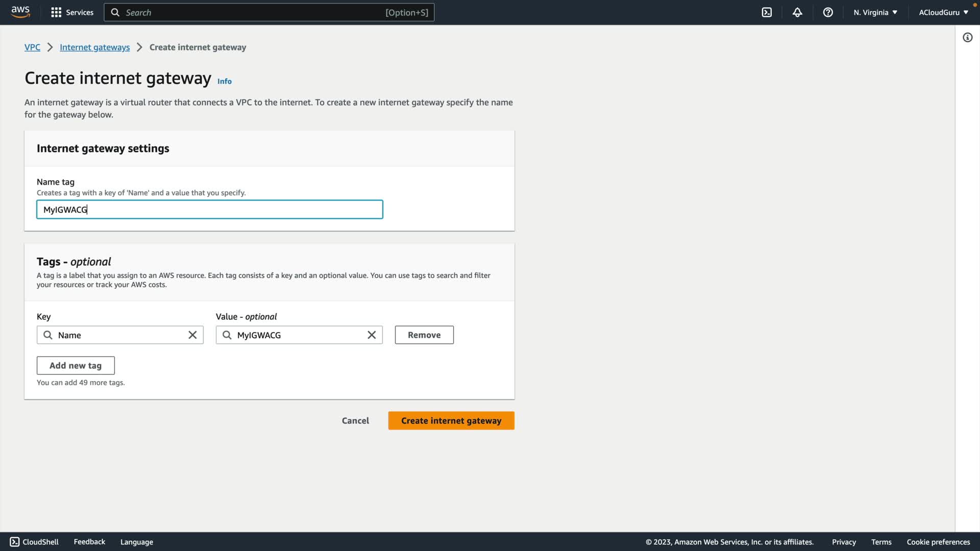Open the info panel icon at right

pos(967,37)
